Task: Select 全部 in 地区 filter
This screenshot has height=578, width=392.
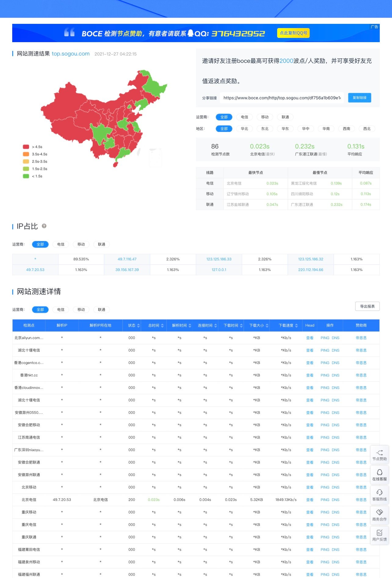Action: click(224, 129)
